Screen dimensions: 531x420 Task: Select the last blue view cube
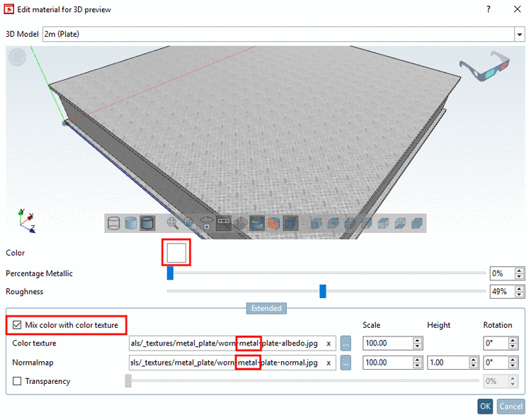417,224
